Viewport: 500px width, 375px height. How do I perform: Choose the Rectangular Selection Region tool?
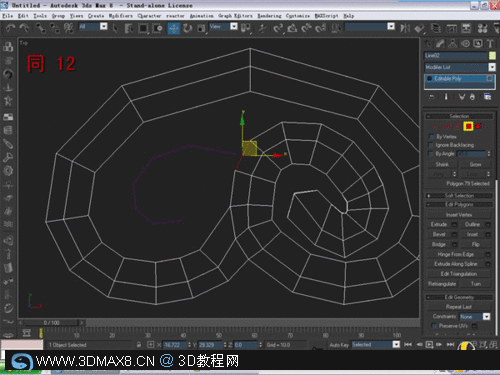143,28
